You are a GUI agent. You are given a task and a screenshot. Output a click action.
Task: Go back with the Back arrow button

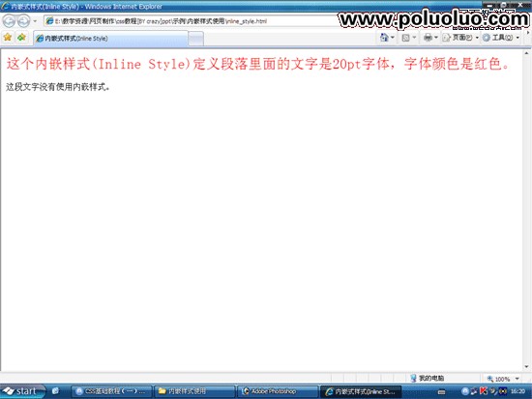(x=9, y=21)
